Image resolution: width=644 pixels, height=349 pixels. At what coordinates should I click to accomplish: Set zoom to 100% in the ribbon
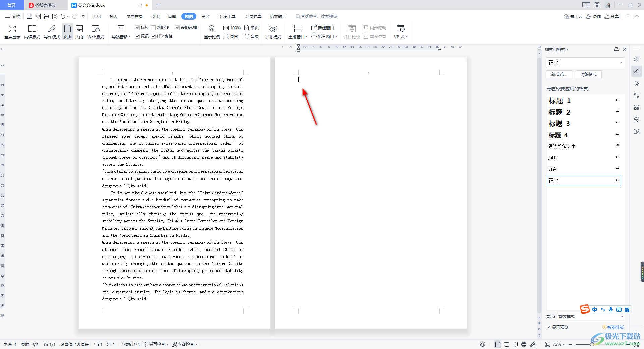tap(232, 28)
